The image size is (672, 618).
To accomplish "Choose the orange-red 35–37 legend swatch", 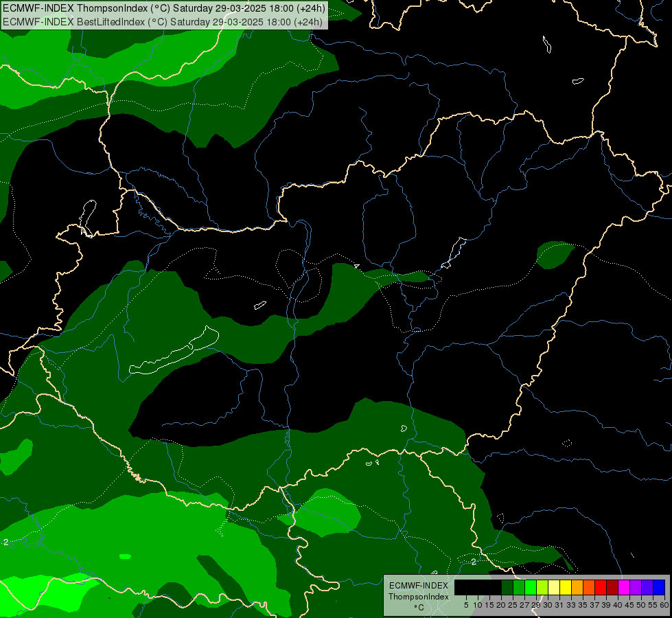I will [589, 588].
